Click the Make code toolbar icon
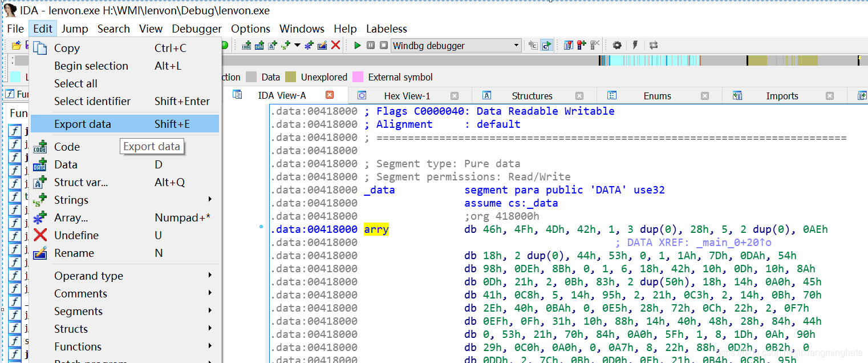Viewport: 868px width, 363px height. (246, 45)
